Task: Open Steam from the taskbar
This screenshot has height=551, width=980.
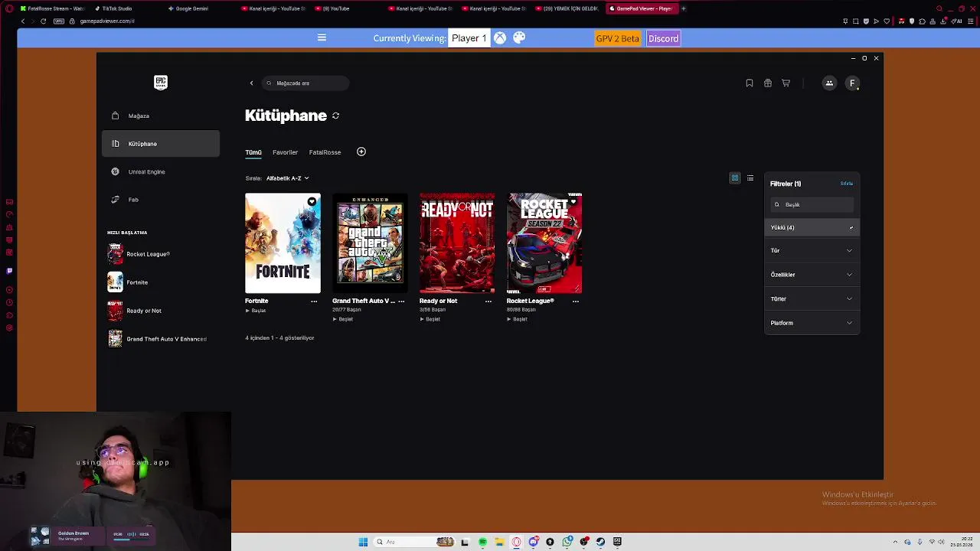Action: 600,542
